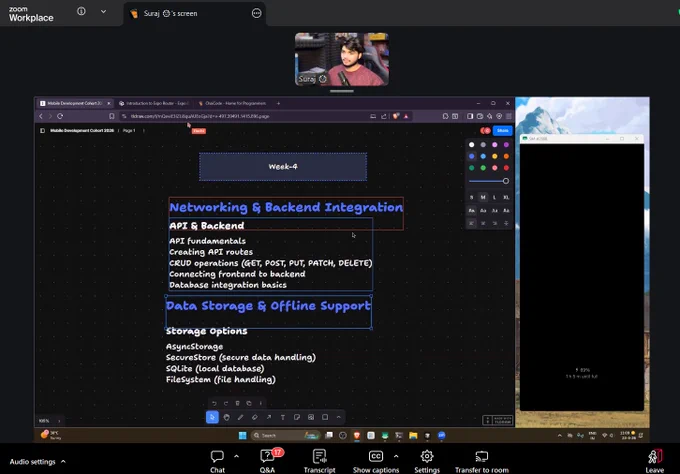The width and height of the screenshot is (680, 474).
Task: Click Transfer to room
Action: [x=482, y=461]
